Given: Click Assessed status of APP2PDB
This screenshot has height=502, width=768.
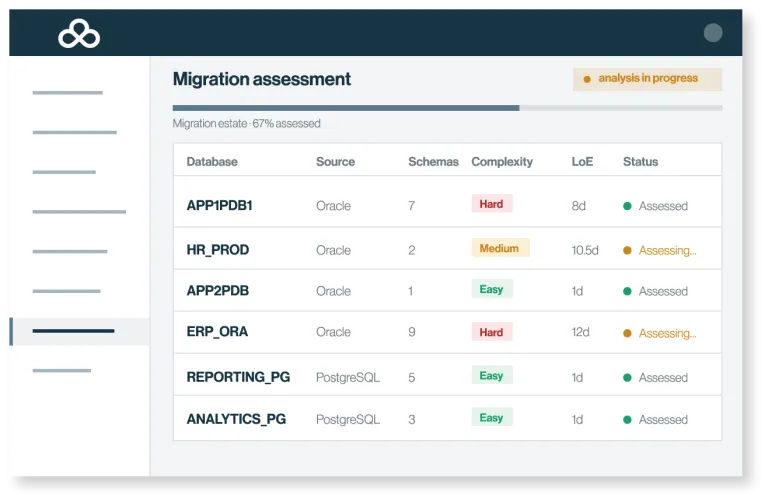Looking at the screenshot, I should [655, 291].
